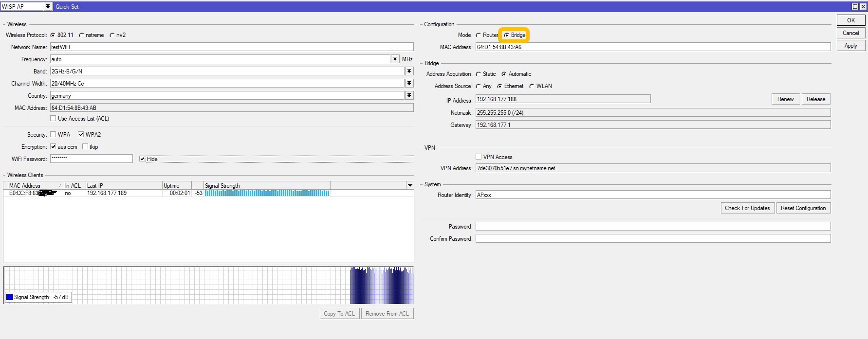Sort clients by Last IP column

(124, 185)
